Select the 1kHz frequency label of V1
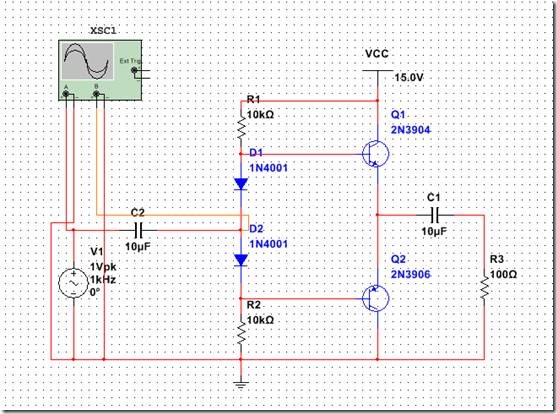 pos(102,279)
